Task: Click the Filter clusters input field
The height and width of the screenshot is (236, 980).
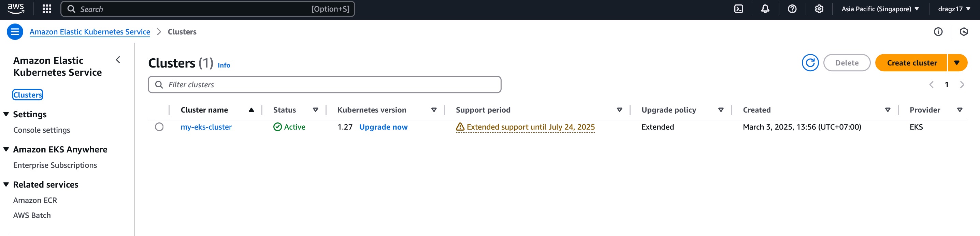Action: coord(324,85)
